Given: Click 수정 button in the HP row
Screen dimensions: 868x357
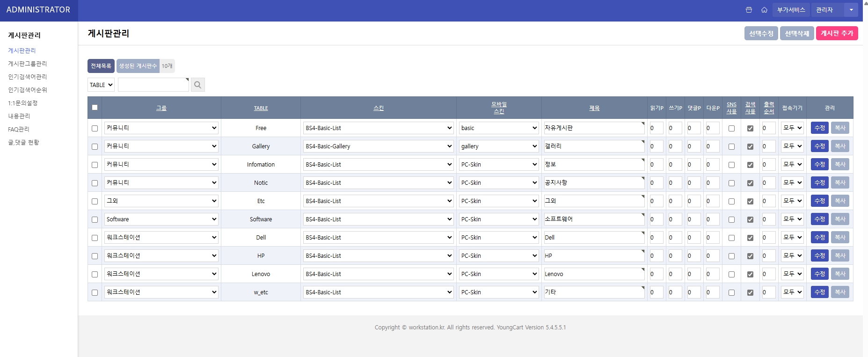Looking at the screenshot, I should coord(819,256).
